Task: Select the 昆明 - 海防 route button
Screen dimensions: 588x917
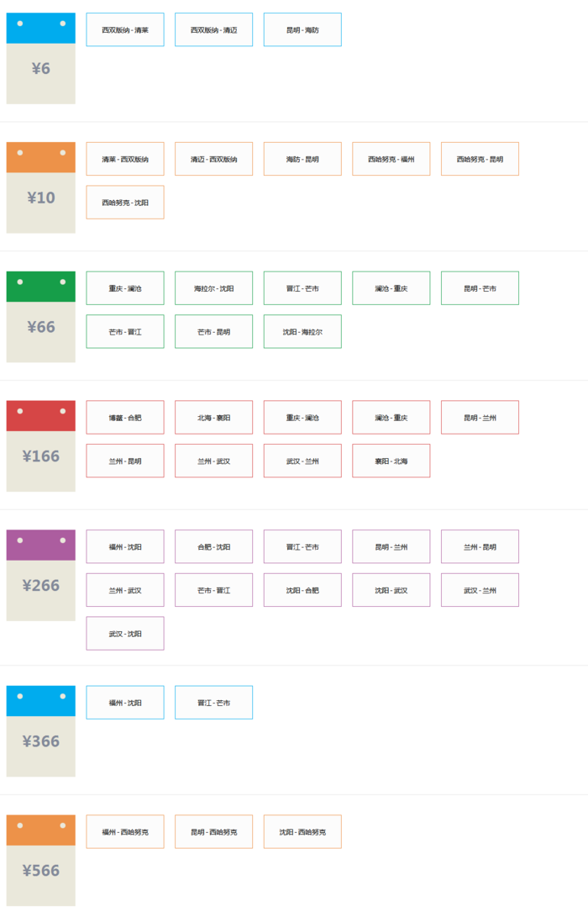Action: click(x=302, y=29)
